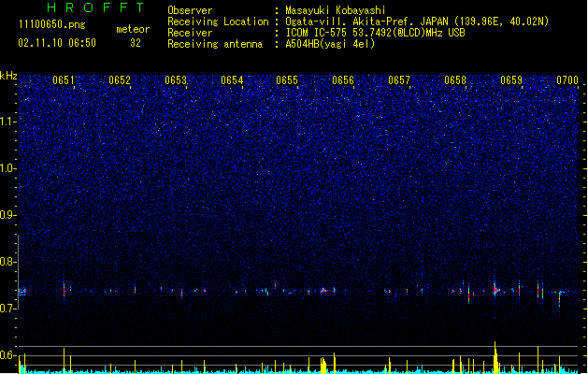This screenshot has height=374, width=588.
Task: Select observer name Masayuki Kobayashi
Action: pos(336,10)
